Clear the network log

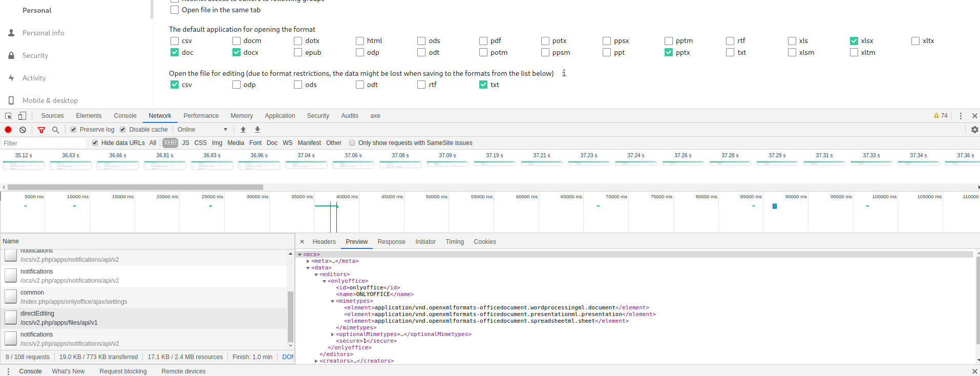(23, 130)
